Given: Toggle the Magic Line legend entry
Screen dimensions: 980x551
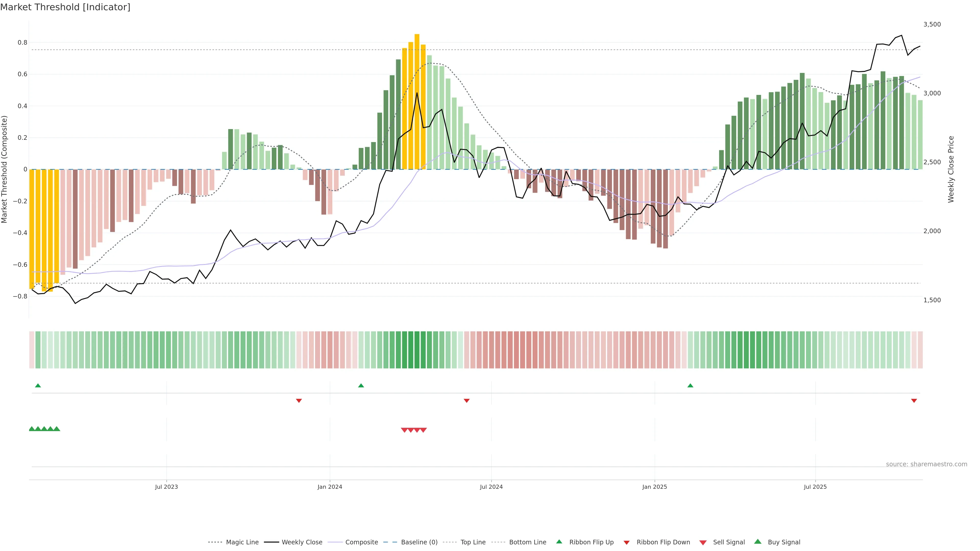Looking at the screenshot, I should click(242, 542).
